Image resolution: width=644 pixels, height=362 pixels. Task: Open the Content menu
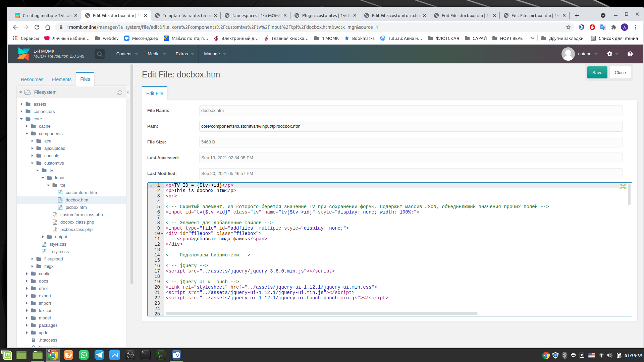(x=127, y=54)
